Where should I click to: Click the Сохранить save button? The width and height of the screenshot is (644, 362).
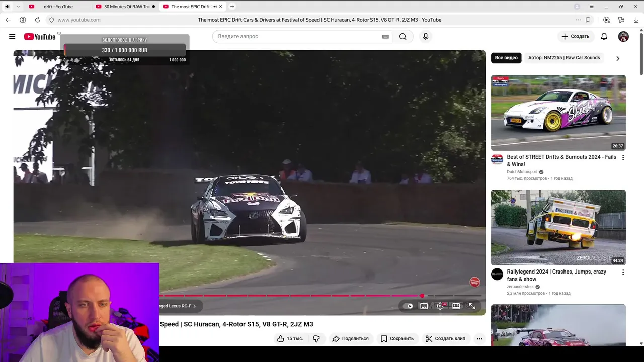[x=397, y=339]
